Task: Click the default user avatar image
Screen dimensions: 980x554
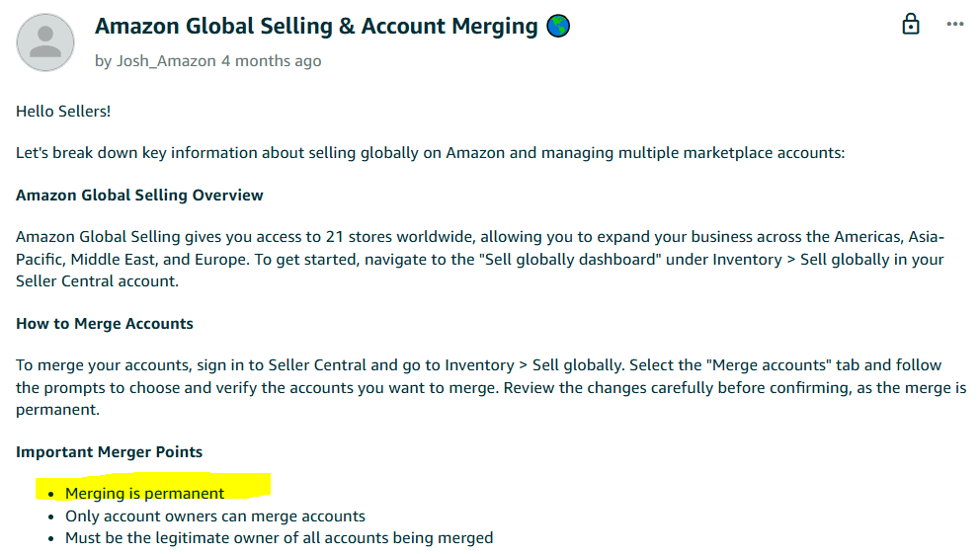Action: [45, 42]
